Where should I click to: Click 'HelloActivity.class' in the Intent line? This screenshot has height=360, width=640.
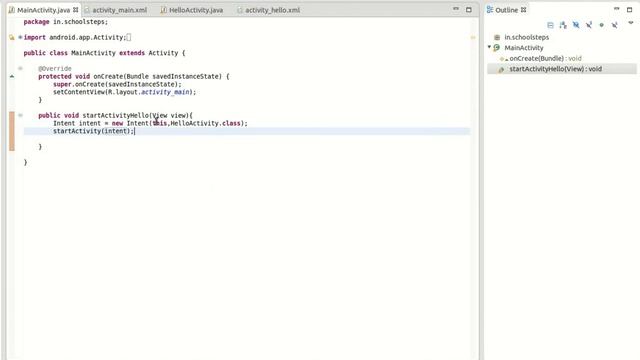[205, 123]
